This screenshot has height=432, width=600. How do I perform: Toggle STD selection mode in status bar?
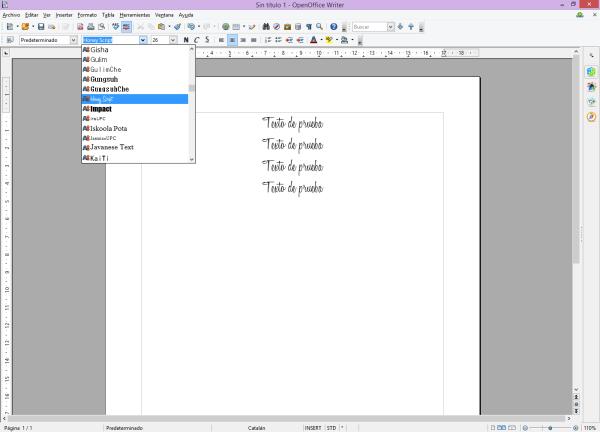tap(331, 427)
